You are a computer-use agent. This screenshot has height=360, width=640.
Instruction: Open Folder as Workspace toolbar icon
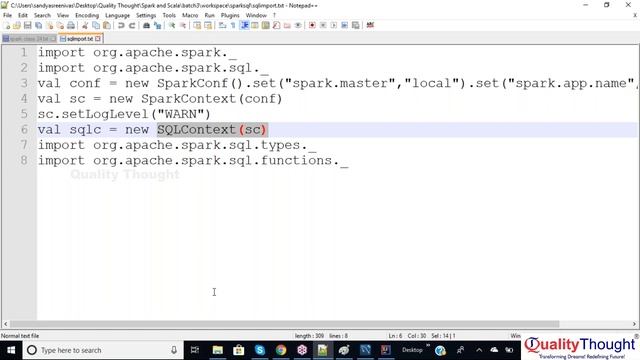click(x=287, y=25)
